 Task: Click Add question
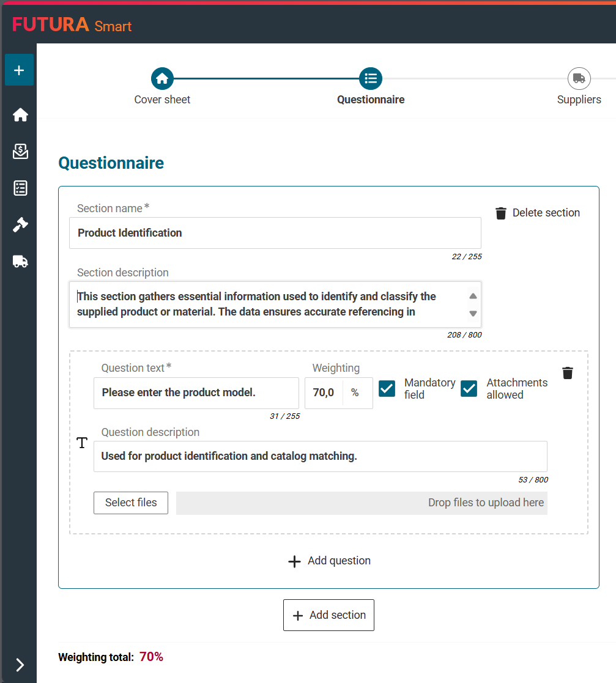click(329, 561)
